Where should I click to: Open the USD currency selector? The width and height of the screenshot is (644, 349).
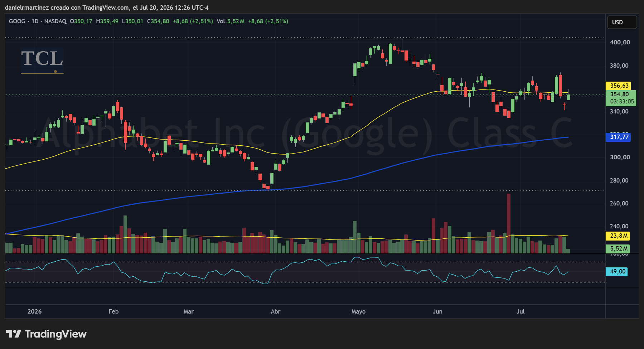[622, 22]
